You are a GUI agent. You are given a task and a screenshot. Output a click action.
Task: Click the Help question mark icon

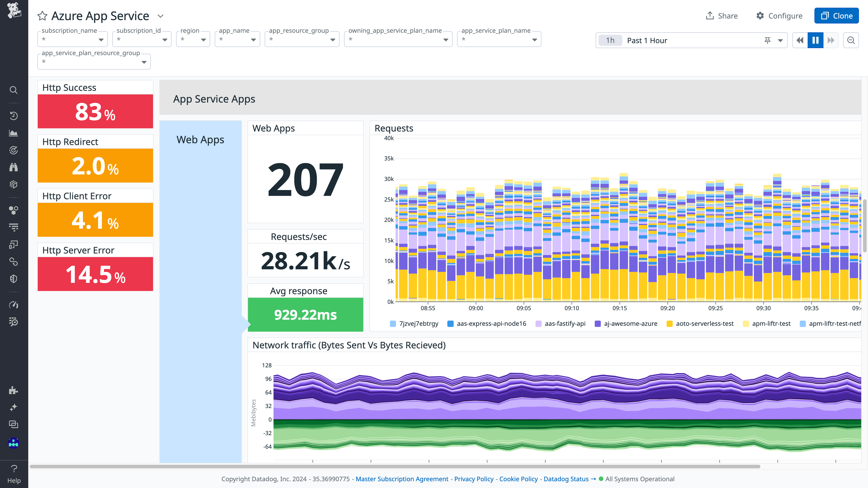(x=14, y=468)
